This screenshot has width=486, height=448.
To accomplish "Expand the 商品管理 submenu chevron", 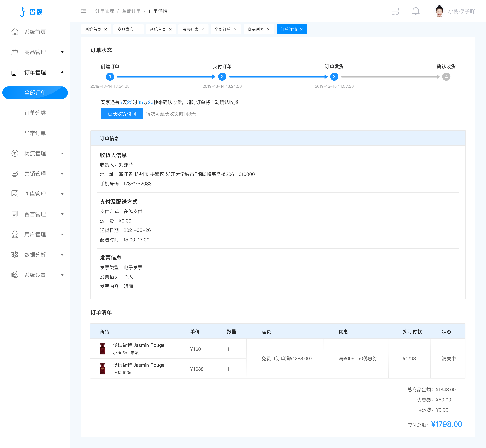I will pyautogui.click(x=63, y=52).
